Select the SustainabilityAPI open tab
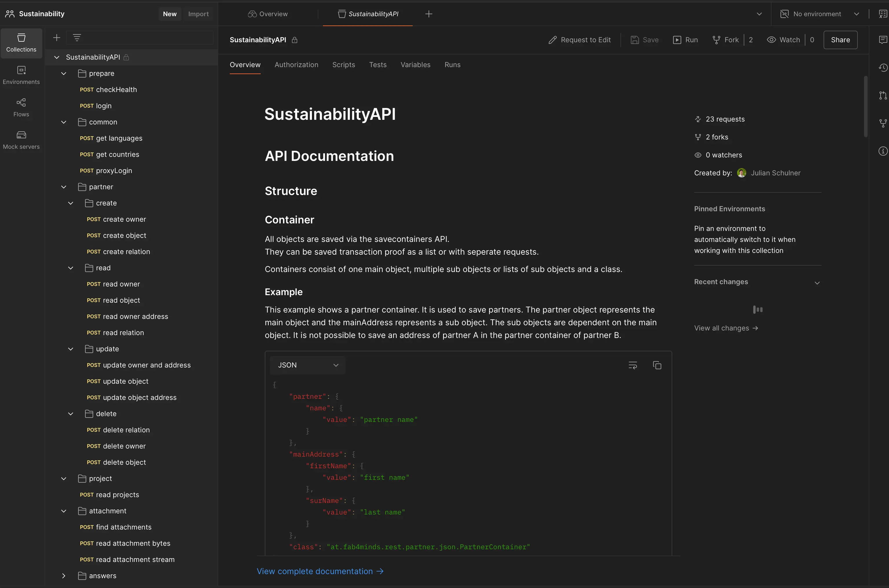Viewport: 889px width, 588px height. click(368, 14)
